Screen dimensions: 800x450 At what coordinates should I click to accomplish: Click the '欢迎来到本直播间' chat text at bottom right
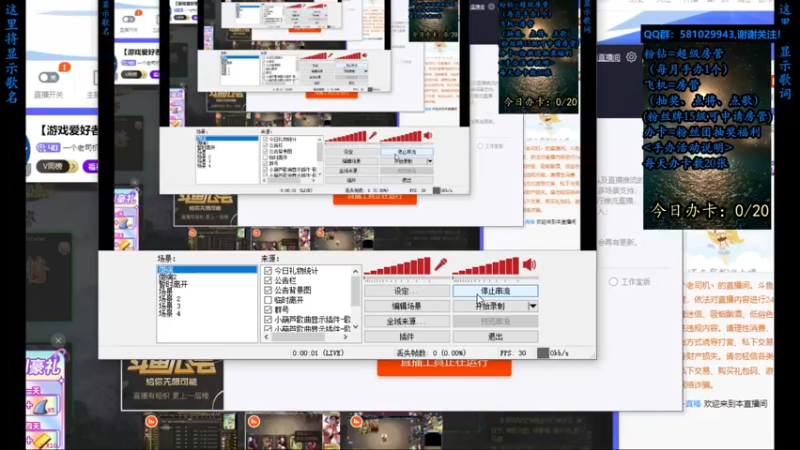[x=735, y=404]
